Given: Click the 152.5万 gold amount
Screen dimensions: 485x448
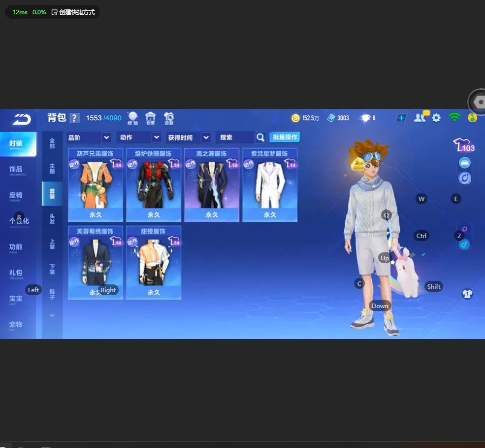Looking at the screenshot, I should [311, 118].
